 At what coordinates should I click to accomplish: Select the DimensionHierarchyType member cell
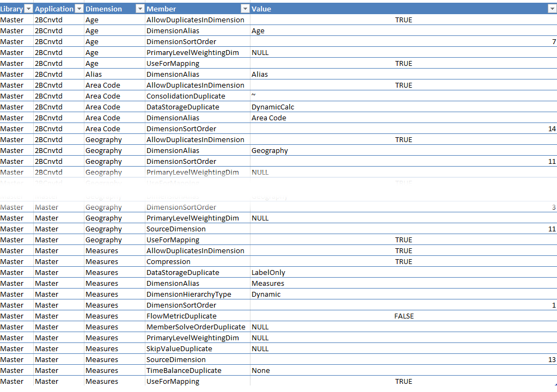pyautogui.click(x=198, y=295)
